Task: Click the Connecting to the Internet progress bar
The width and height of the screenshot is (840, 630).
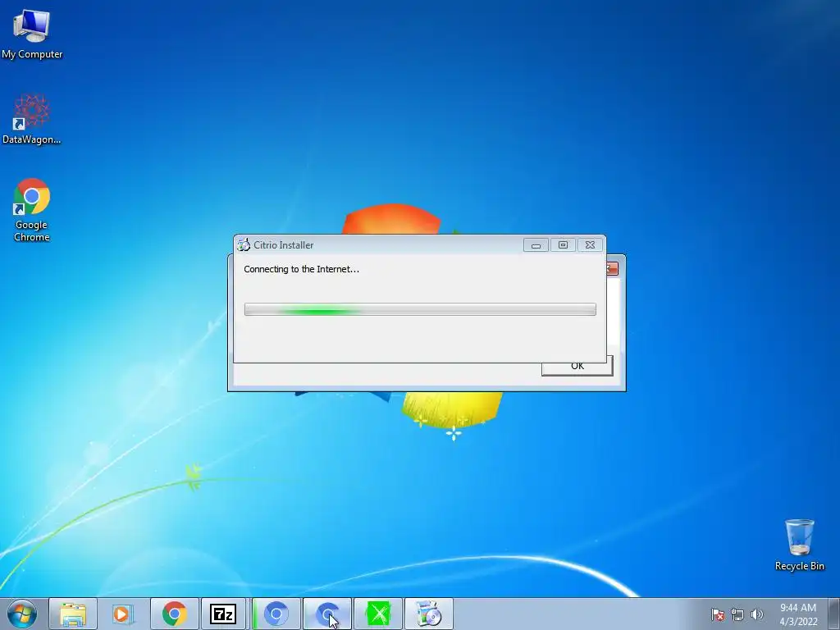Action: click(420, 309)
